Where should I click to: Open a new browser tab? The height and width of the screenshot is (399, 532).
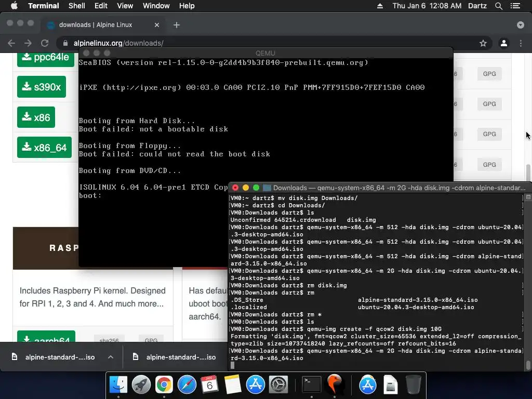pos(177,25)
